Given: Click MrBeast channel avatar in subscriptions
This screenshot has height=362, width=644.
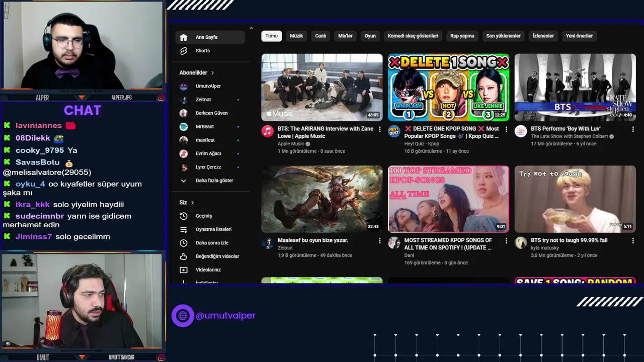Looking at the screenshot, I should pyautogui.click(x=184, y=127).
